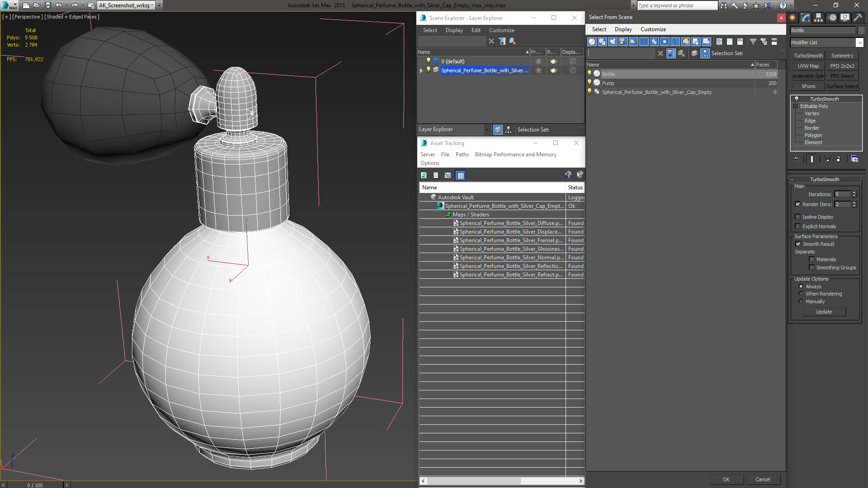The image size is (868, 488).
Task: Toggle Display Lights filter in Select From Scene
Action: (613, 42)
